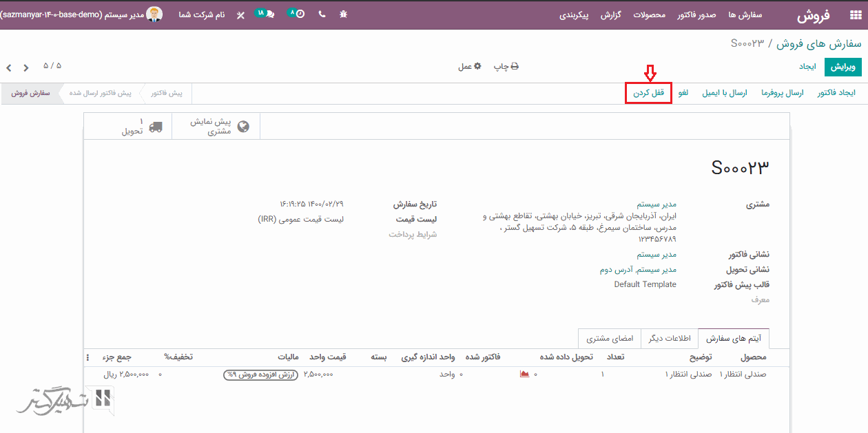Click the red forecast chart icon in order line
868x433 pixels.
click(x=524, y=374)
